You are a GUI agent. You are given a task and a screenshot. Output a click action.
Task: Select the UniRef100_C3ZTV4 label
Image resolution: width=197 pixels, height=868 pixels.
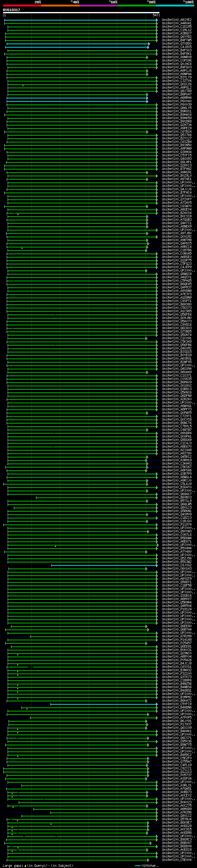(177, 81)
